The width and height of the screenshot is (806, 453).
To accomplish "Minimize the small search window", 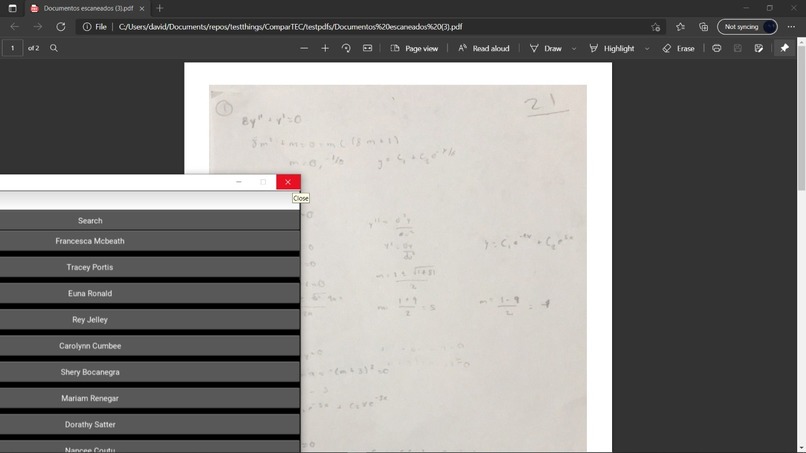I will tap(239, 182).
